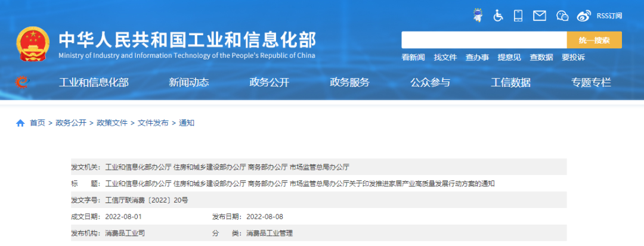Open 提意见 quick link
This screenshot has width=644, height=246.
point(509,57)
